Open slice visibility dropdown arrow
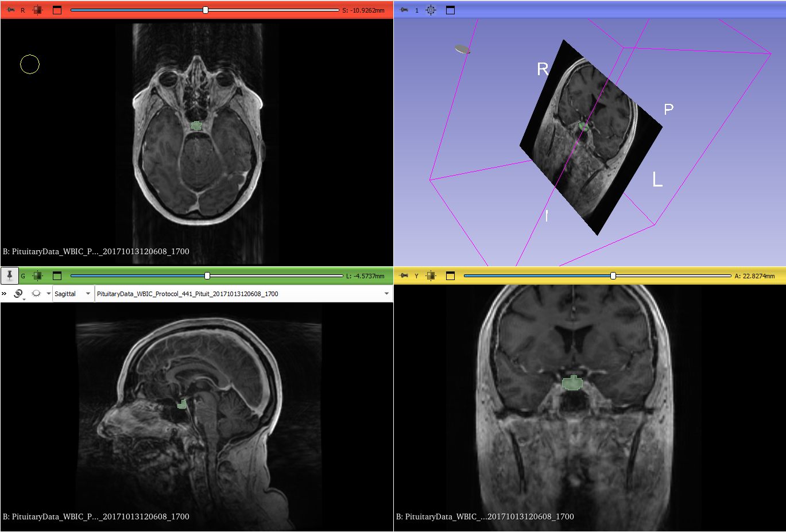Image resolution: width=786 pixels, height=532 pixels. point(48,293)
